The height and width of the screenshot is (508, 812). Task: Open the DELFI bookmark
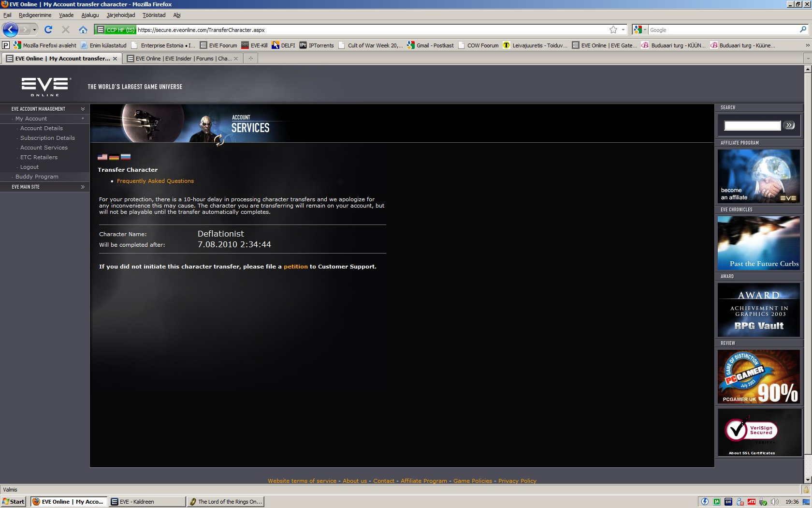point(283,45)
